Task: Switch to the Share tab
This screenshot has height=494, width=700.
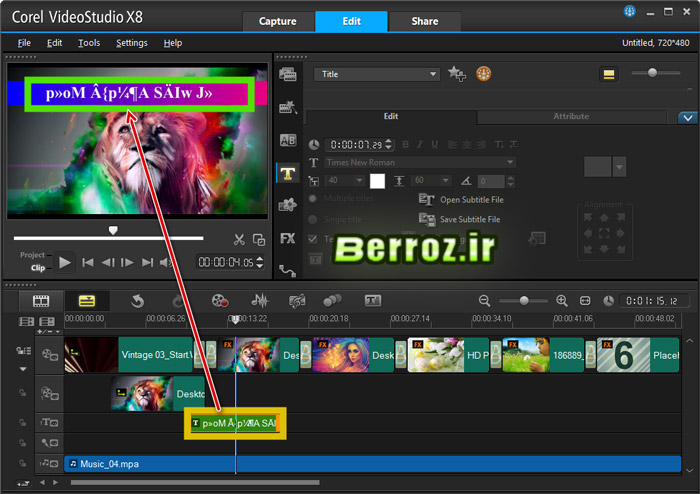Action: pos(424,21)
